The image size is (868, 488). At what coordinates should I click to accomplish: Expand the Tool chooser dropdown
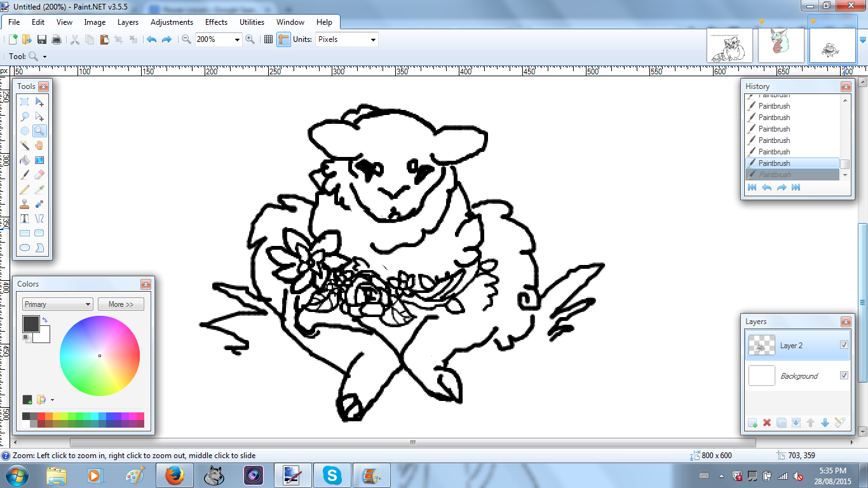tap(44, 57)
